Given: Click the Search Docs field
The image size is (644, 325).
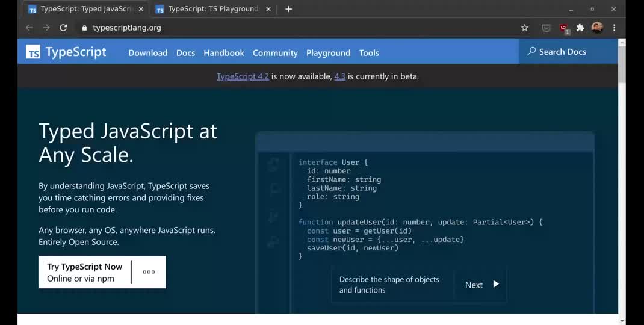Looking at the screenshot, I should point(568,51).
